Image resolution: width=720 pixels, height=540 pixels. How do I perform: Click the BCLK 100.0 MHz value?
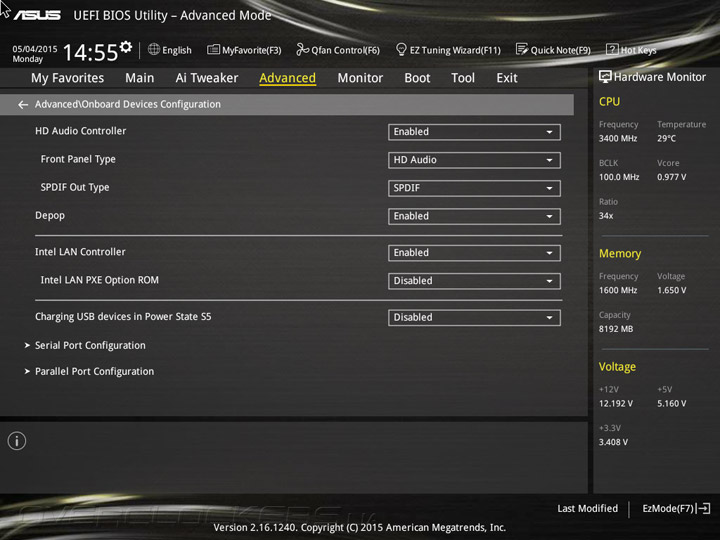[619, 177]
